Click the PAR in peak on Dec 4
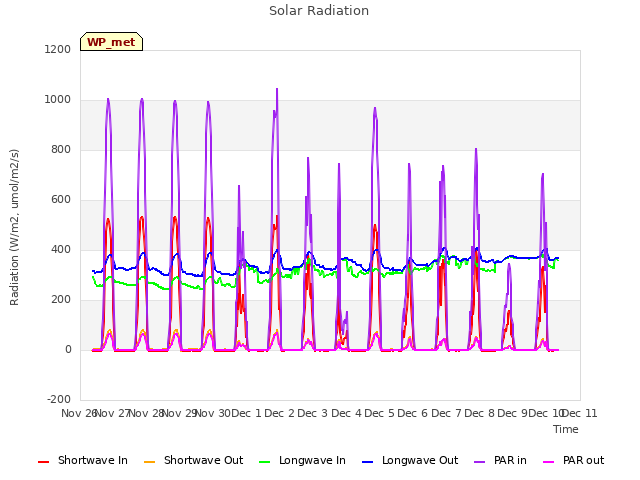The image size is (640, 480). 375,109
